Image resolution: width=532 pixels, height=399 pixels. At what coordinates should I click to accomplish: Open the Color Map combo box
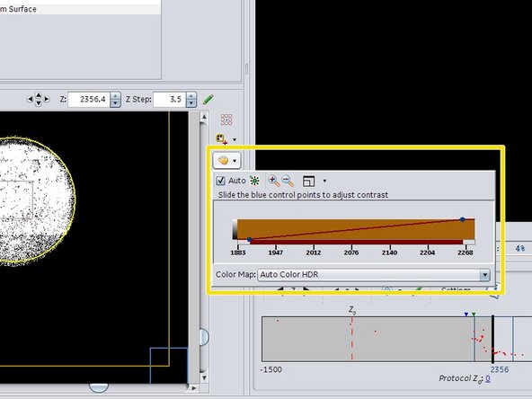coord(374,274)
